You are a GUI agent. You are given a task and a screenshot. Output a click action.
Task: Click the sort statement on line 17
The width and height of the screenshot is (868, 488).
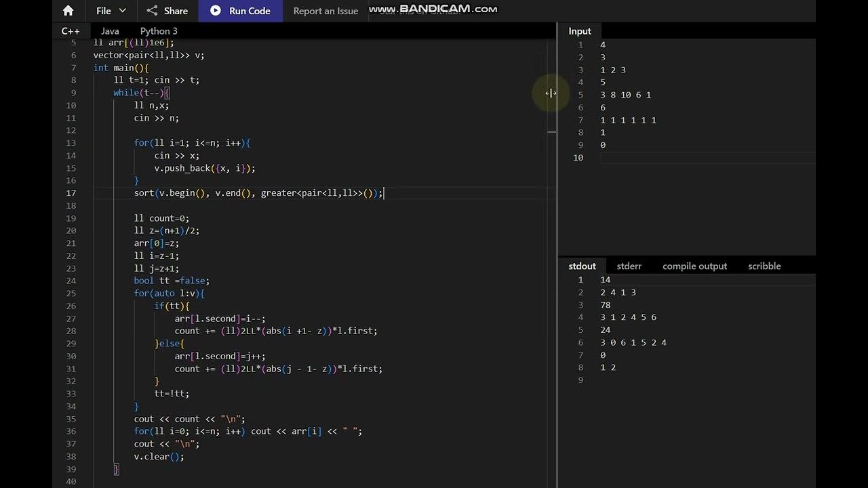click(x=259, y=193)
